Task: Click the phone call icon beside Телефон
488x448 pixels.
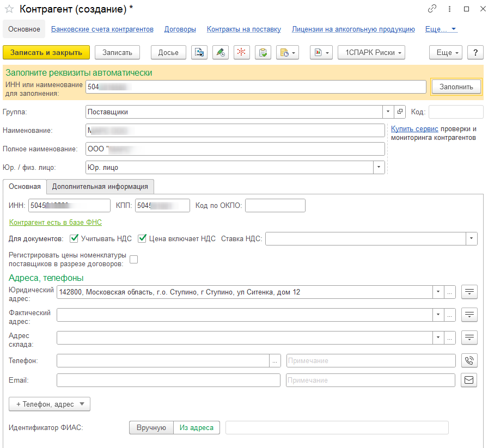Action: [469, 360]
